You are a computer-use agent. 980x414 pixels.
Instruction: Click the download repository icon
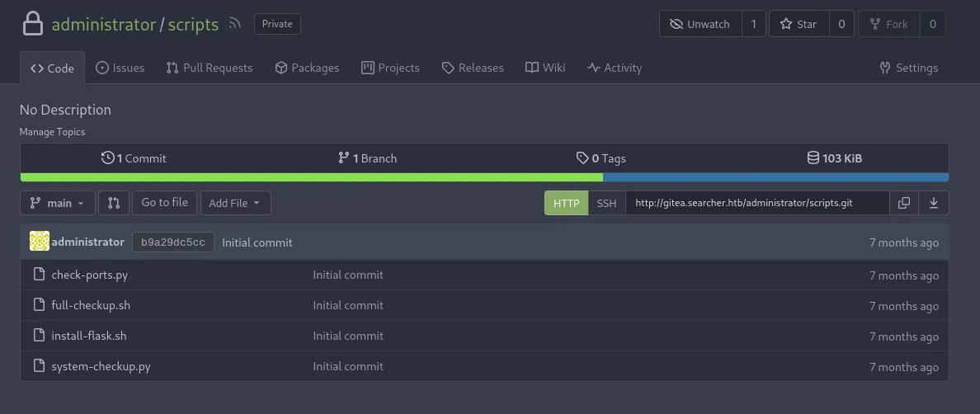(934, 203)
